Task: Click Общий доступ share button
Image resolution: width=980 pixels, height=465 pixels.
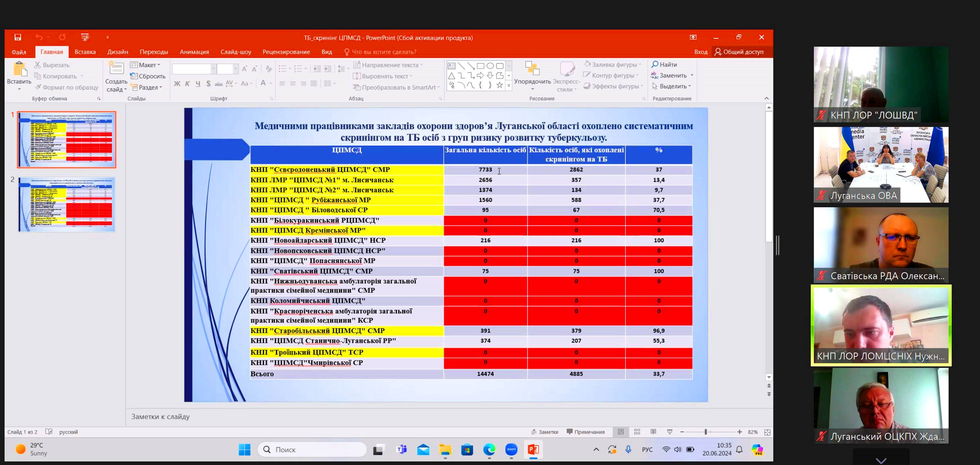Action: tap(739, 52)
